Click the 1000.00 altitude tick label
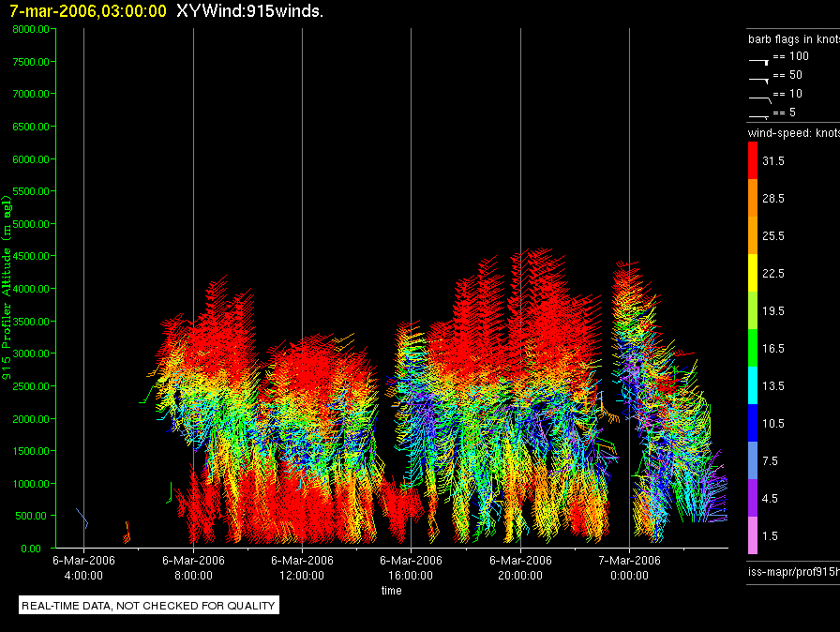Viewport: 840px width, 632px height. click(31, 484)
